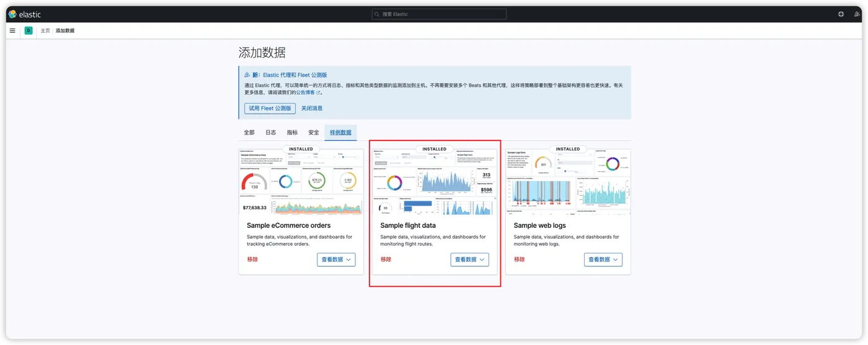Click 移除 on Sample web logs card

click(520, 260)
